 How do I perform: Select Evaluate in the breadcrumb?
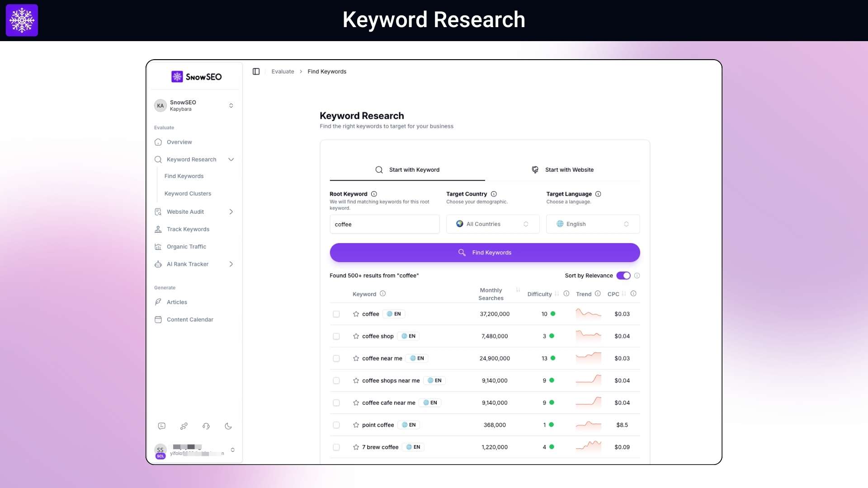[x=283, y=71]
